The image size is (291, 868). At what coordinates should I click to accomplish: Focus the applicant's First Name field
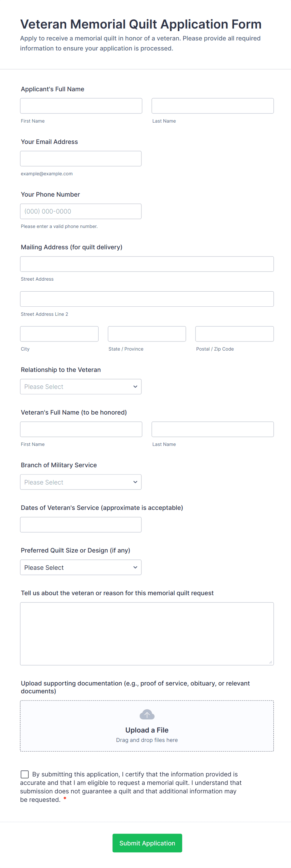81,106
